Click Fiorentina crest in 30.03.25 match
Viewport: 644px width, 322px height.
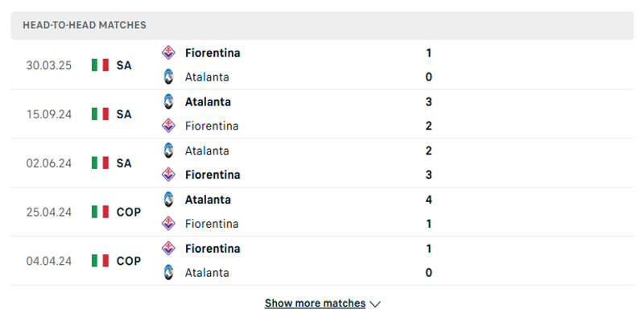(x=168, y=52)
